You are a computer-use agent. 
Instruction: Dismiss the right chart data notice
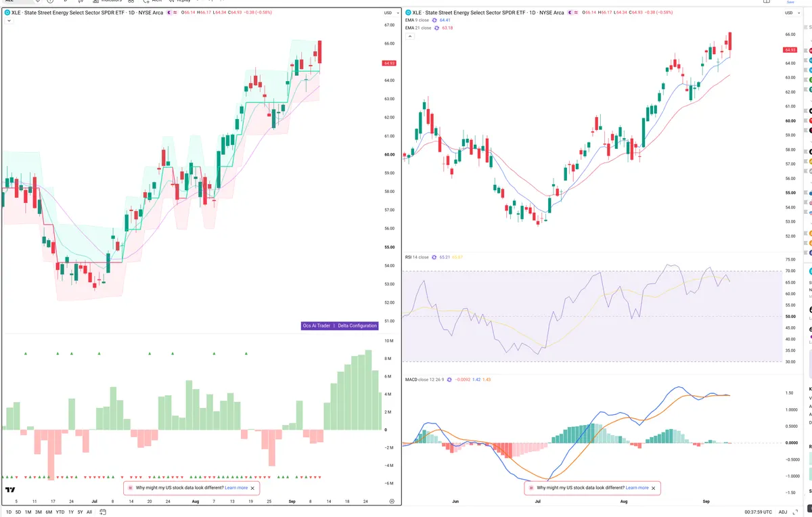(654, 487)
